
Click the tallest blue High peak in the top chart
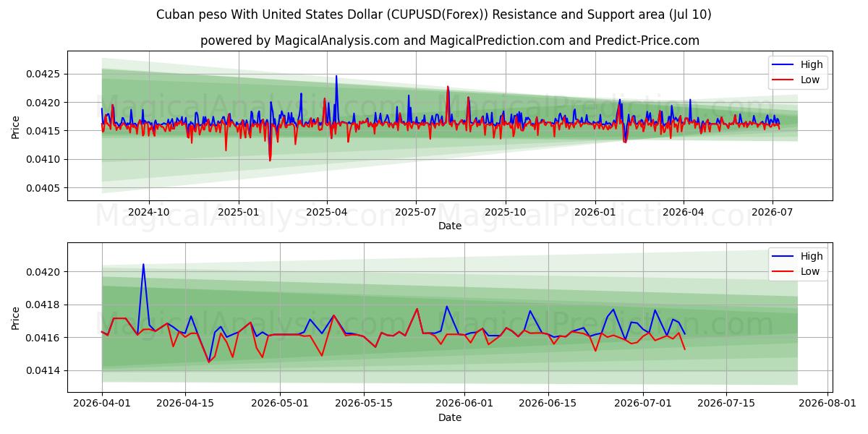tap(336, 77)
